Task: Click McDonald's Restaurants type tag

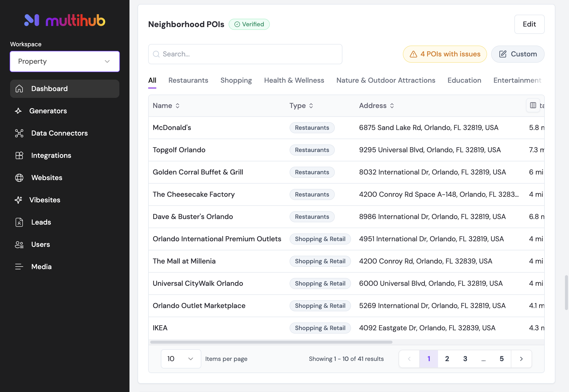Action: 312,128
